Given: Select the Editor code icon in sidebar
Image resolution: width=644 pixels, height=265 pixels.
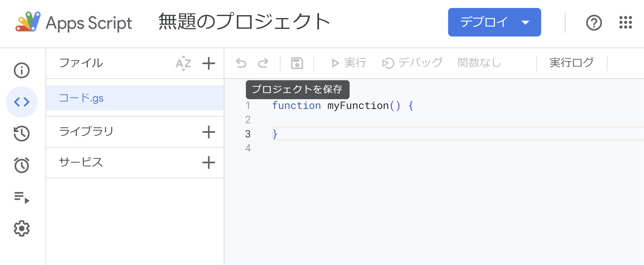Looking at the screenshot, I should (21, 102).
